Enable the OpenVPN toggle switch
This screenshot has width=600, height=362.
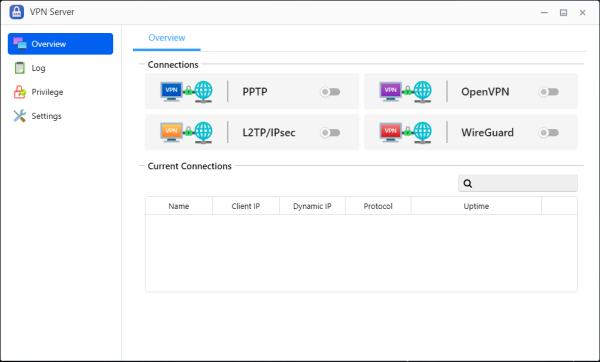coord(549,92)
